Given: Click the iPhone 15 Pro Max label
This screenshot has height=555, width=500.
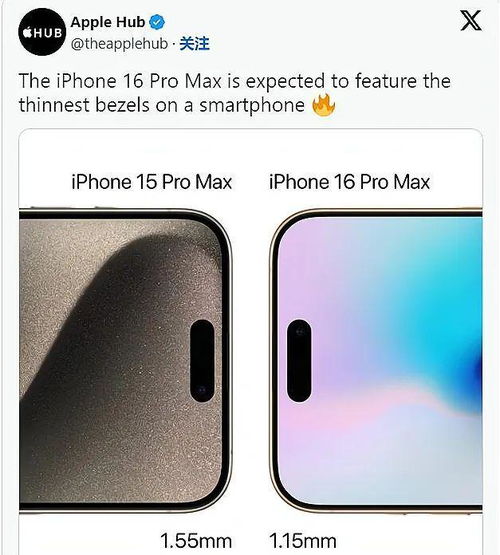Looking at the screenshot, I should pos(152,182).
